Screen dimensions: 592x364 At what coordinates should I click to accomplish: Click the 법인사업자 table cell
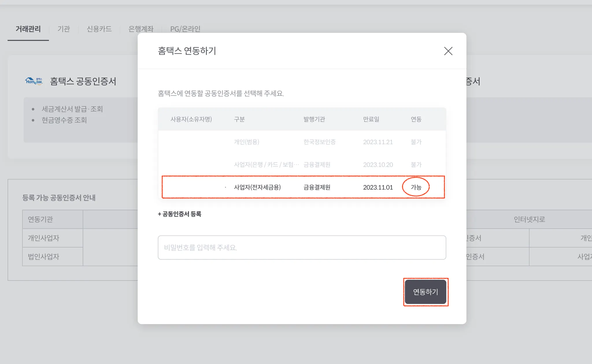[x=44, y=257]
